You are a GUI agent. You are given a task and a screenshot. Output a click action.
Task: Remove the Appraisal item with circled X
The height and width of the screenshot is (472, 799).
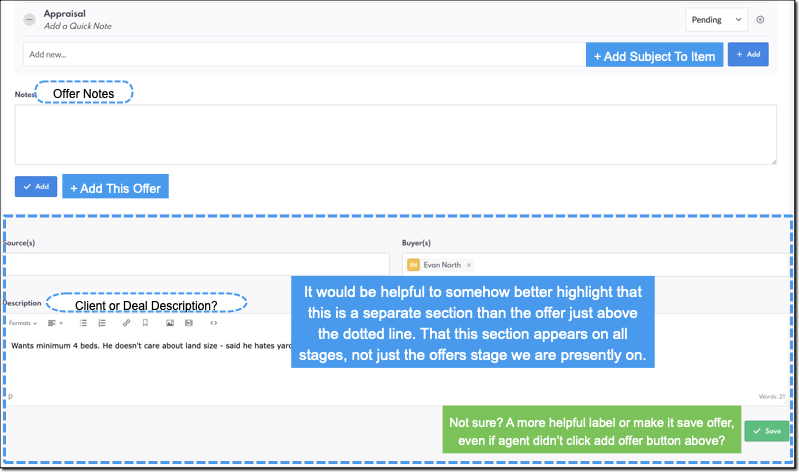[760, 20]
